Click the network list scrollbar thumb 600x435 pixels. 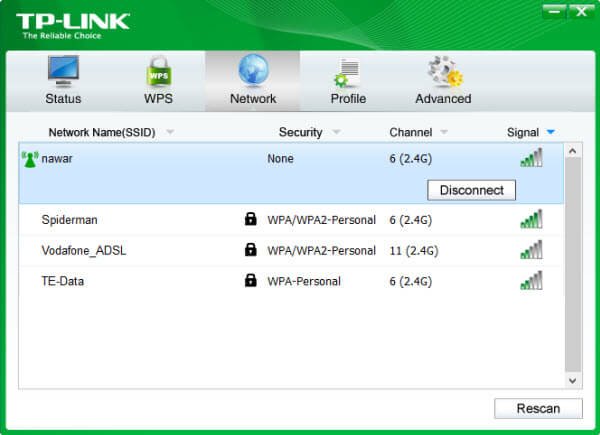(x=573, y=265)
